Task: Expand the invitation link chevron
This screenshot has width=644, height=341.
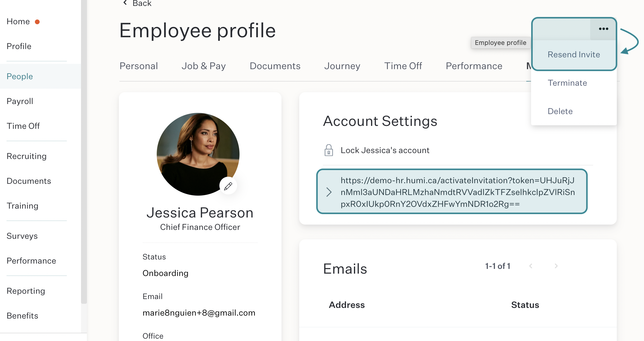Action: [x=329, y=192]
